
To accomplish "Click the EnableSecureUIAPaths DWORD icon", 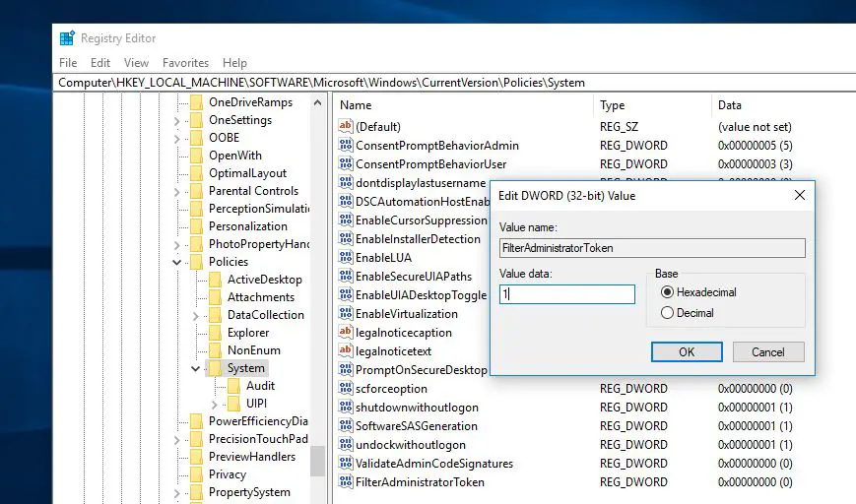I will point(345,276).
